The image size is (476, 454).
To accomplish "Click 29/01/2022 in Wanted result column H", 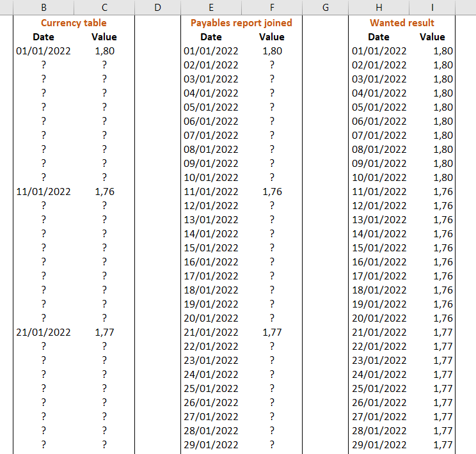I will [x=379, y=445].
